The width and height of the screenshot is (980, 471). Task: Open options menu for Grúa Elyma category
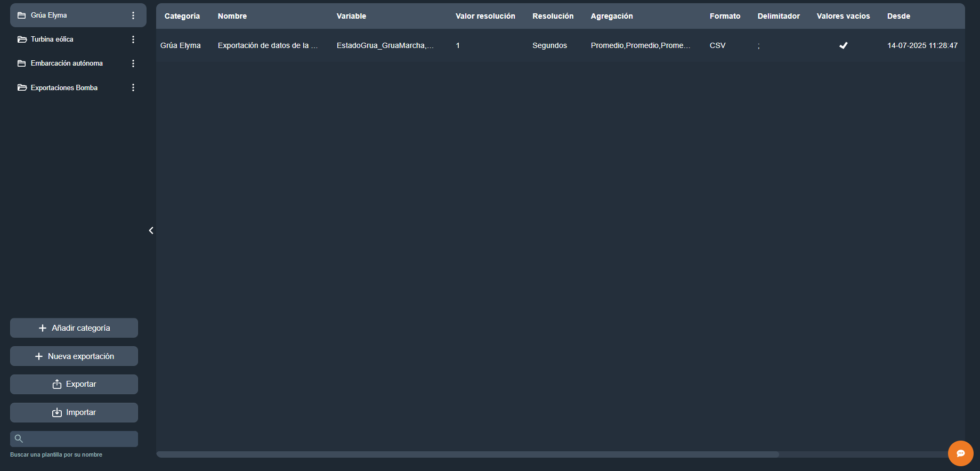(133, 15)
